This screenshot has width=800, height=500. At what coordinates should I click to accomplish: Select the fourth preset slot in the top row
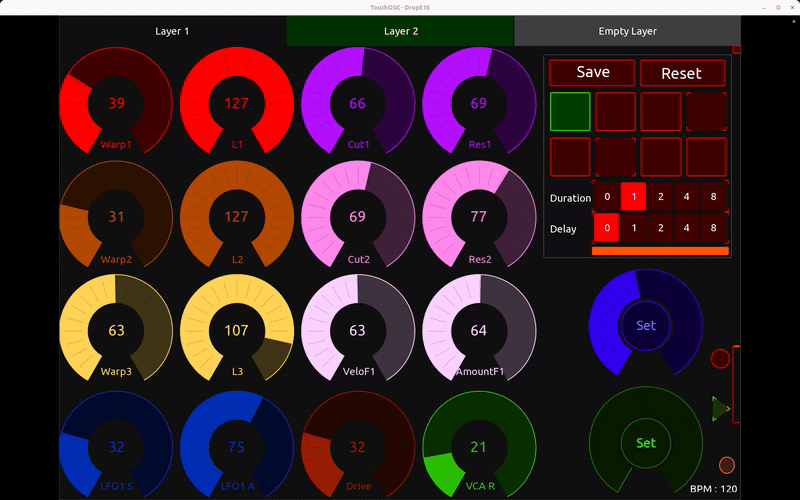(707, 111)
